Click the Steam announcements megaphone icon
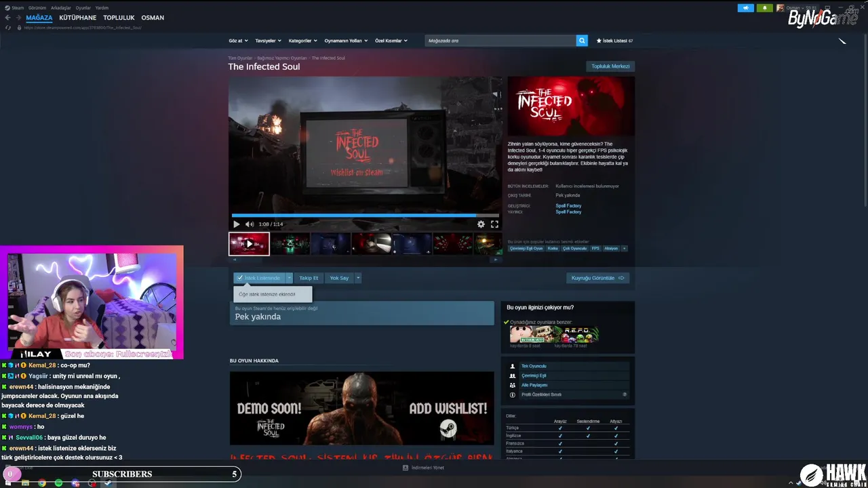 (x=745, y=8)
